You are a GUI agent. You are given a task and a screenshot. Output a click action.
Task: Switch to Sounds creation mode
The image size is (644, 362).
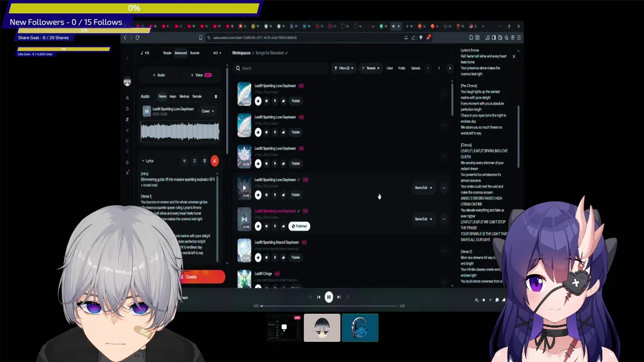click(195, 53)
